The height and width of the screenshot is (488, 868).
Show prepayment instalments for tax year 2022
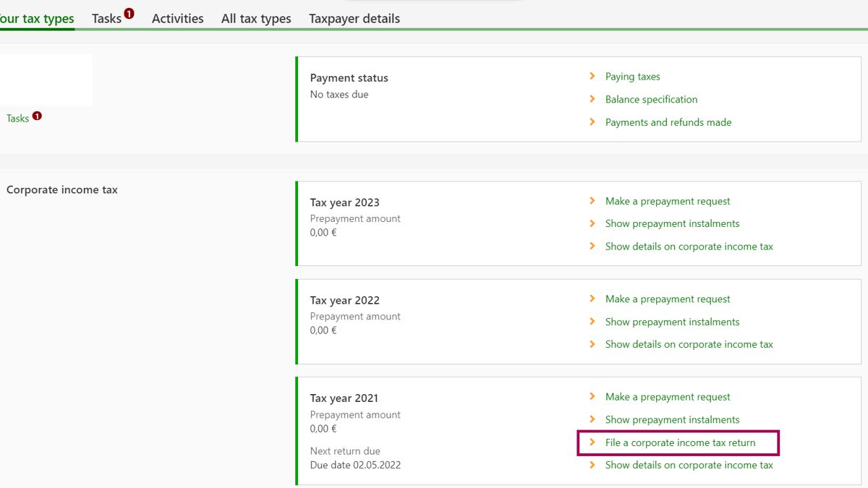tap(672, 322)
